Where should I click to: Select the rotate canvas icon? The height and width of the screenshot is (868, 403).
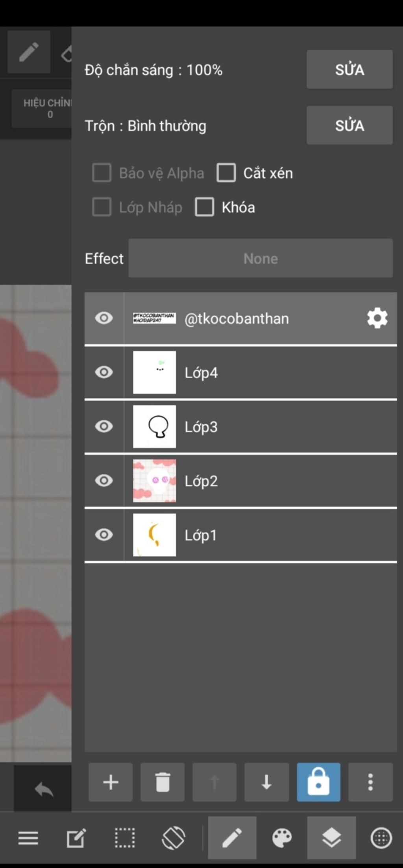pos(174,838)
